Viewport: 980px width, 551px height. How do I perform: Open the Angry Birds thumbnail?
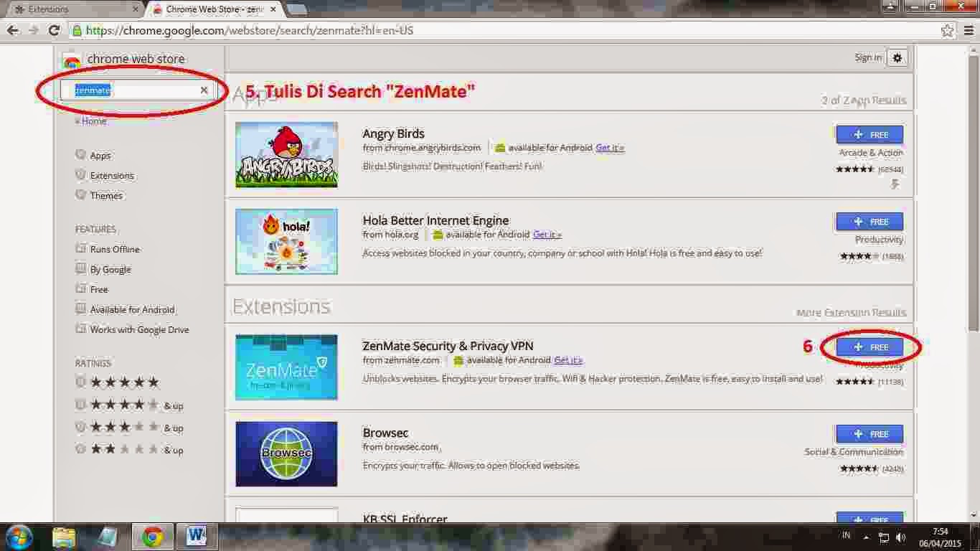tap(286, 155)
